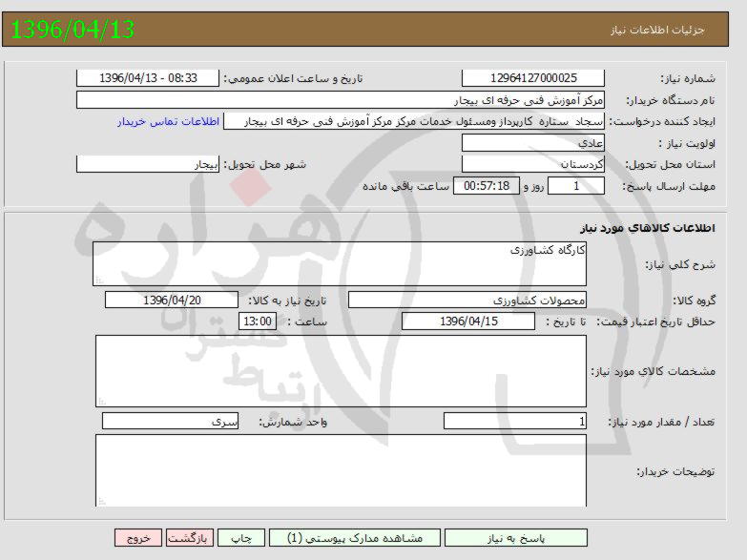Viewport: 747px width, 560px height.
Task: Click the استان محل تحویل field
Action: point(532,164)
